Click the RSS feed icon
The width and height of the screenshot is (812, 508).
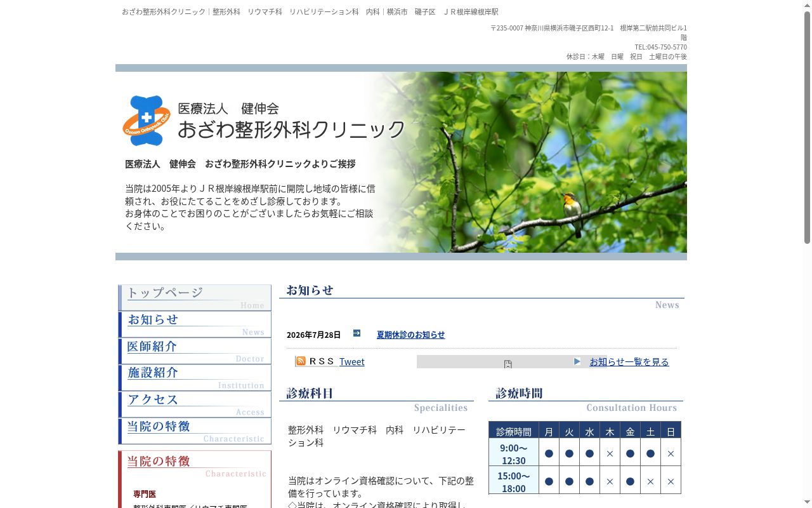(x=301, y=361)
